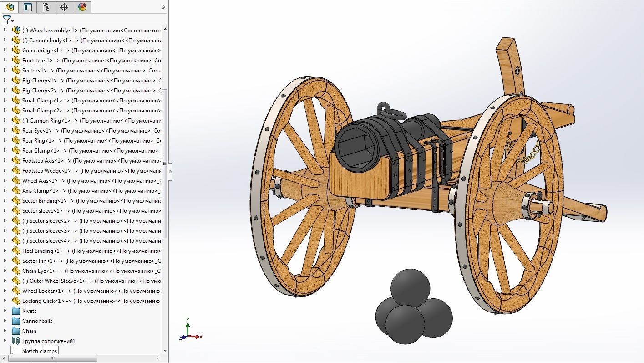The height and width of the screenshot is (363, 644).
Task: Expand the Cannon body<1> tree node
Action: click(x=5, y=40)
